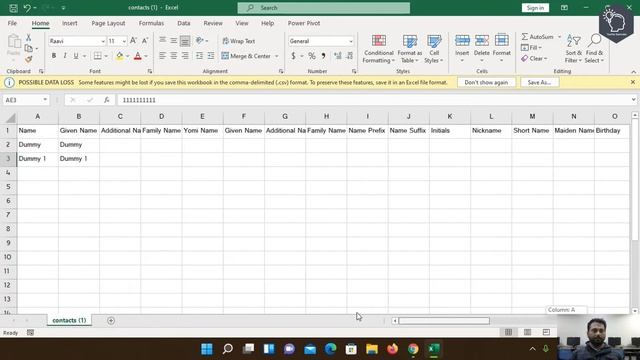Toggle Underline formatting
Screen dimensions: 640x360
tap(76, 56)
